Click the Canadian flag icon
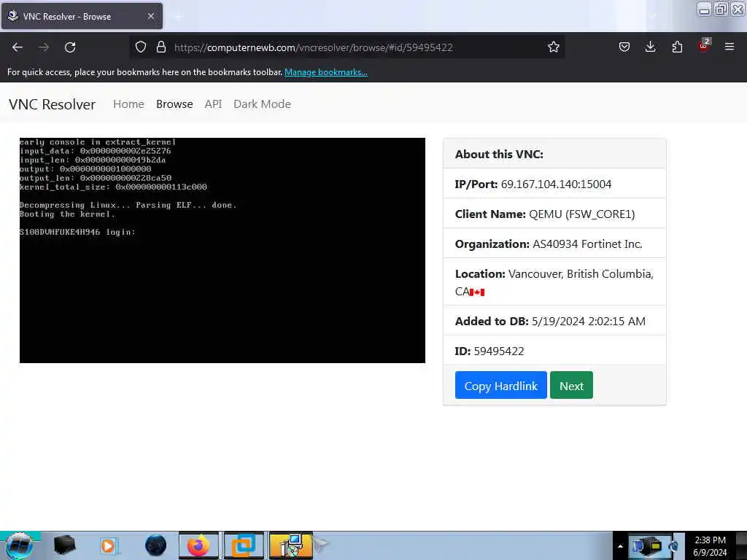 click(477, 292)
